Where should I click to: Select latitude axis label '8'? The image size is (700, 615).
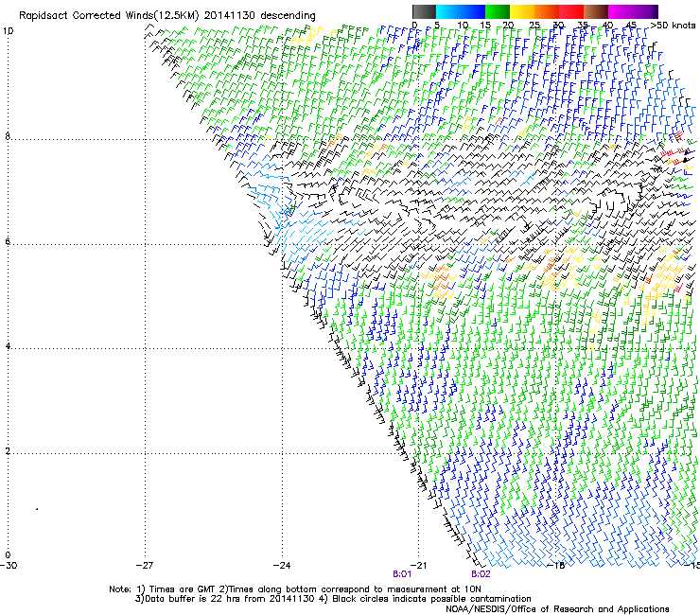click(8, 136)
